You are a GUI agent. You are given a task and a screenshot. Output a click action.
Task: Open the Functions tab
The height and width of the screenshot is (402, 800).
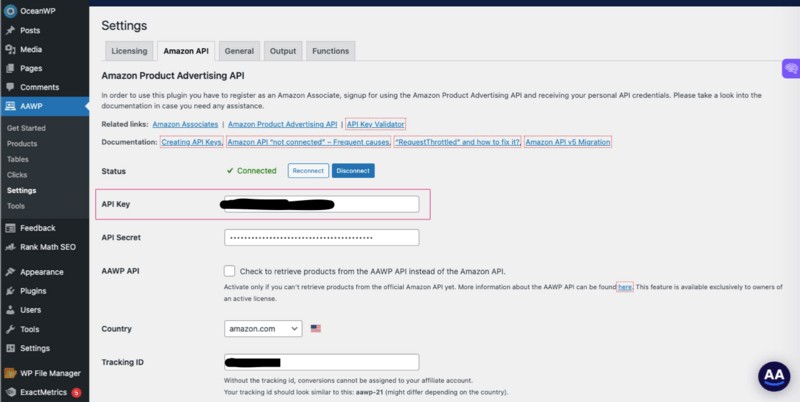331,51
